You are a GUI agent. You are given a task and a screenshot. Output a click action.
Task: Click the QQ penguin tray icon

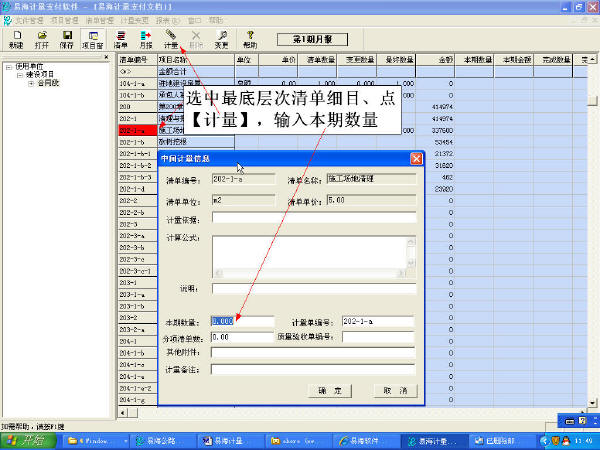click(566, 441)
